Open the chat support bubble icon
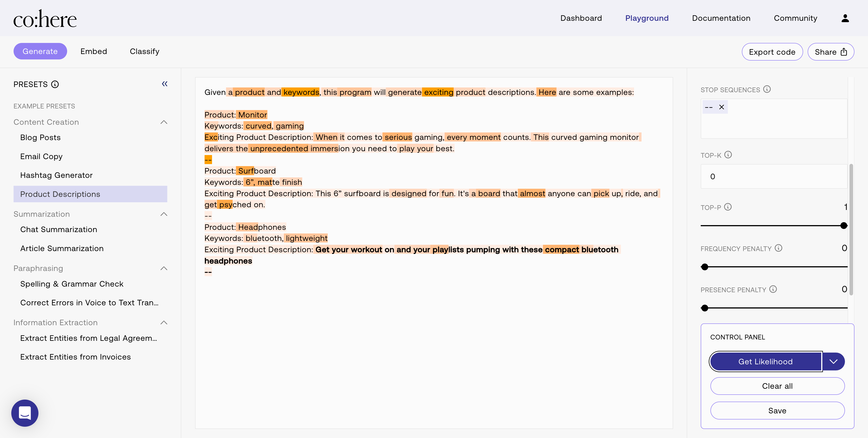This screenshot has width=868, height=438. pos(25,413)
